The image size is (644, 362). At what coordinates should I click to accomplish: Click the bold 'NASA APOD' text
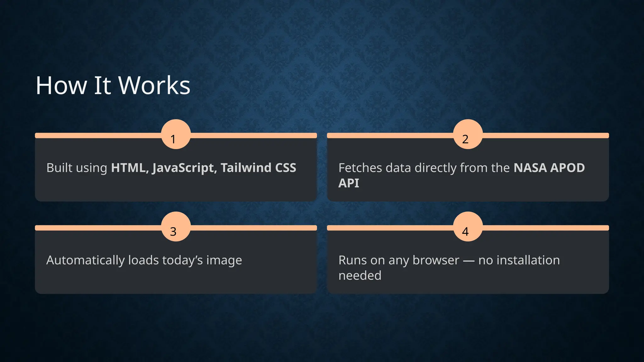(x=549, y=168)
